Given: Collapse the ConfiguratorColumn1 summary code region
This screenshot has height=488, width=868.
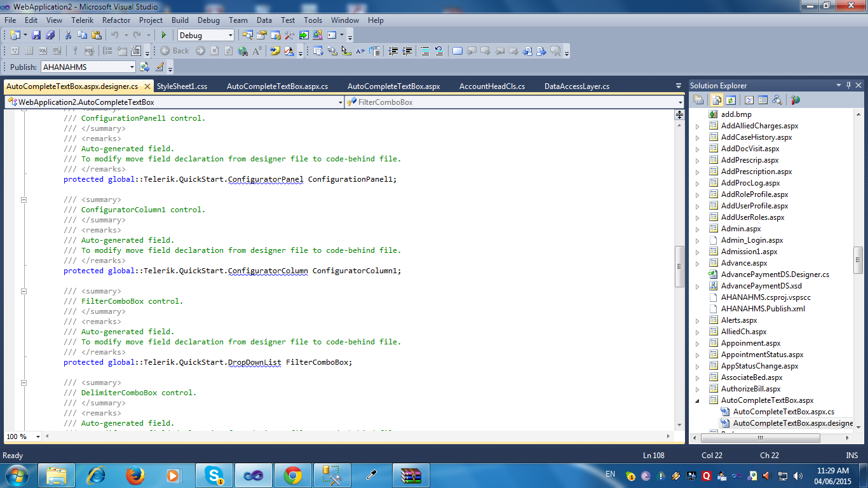Looking at the screenshot, I should (x=24, y=200).
